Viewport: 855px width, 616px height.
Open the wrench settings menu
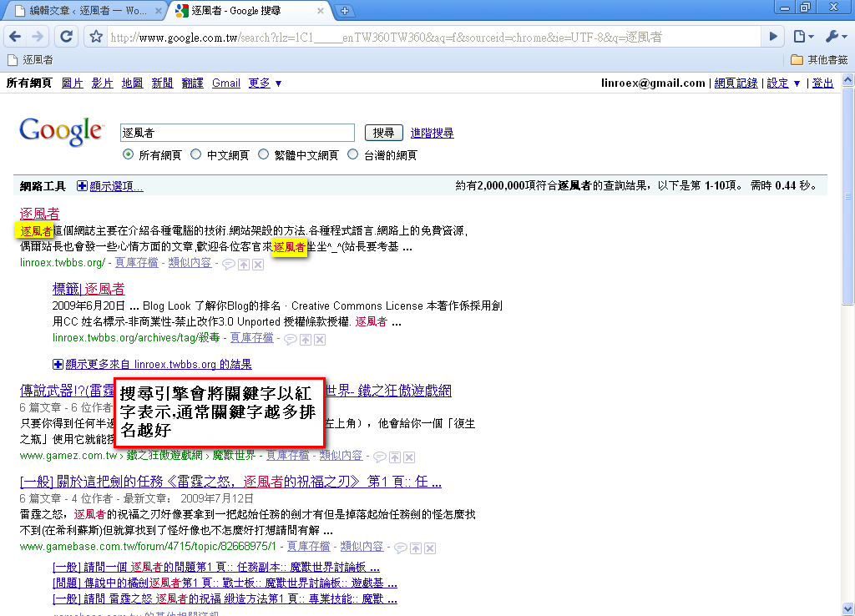click(x=836, y=37)
